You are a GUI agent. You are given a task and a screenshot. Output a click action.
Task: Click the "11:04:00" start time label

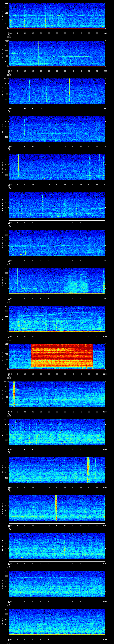9,147
